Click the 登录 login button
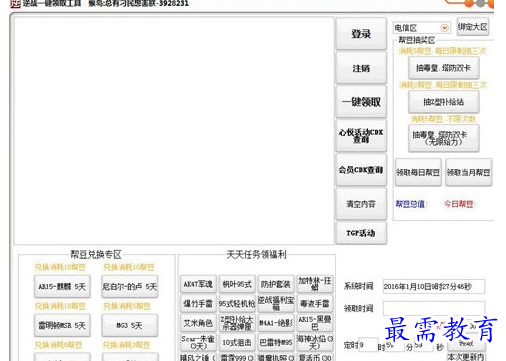This screenshot has height=361, width=506. point(361,33)
